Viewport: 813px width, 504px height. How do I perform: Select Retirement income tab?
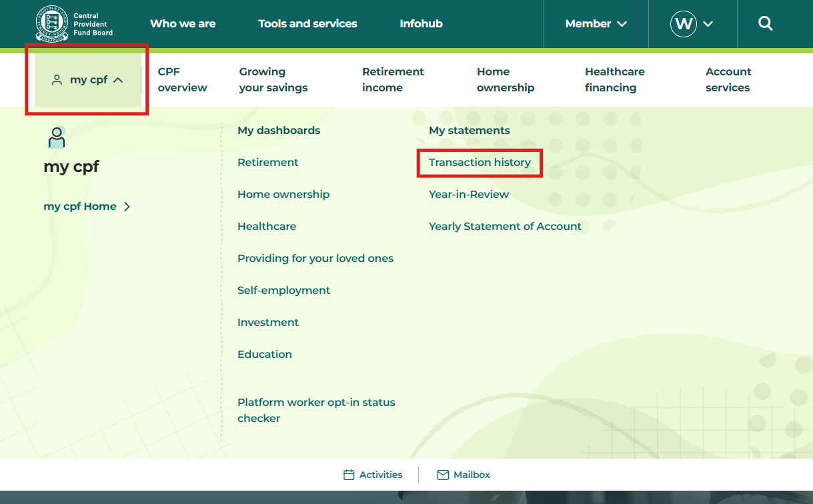(x=393, y=79)
